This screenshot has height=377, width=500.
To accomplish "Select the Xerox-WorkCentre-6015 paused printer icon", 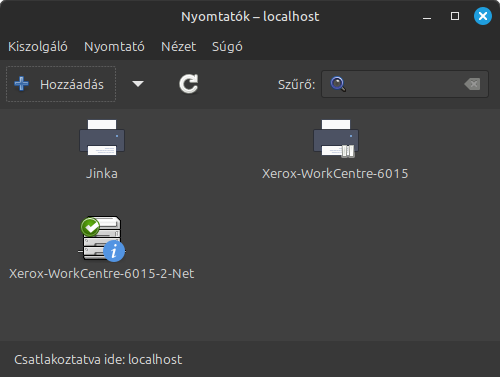I will (x=336, y=138).
